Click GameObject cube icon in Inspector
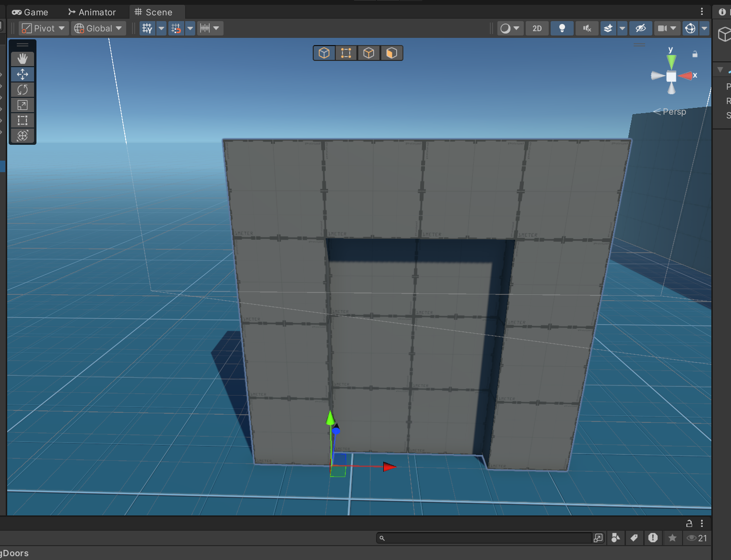Viewport: 731px width, 560px height. [x=724, y=35]
